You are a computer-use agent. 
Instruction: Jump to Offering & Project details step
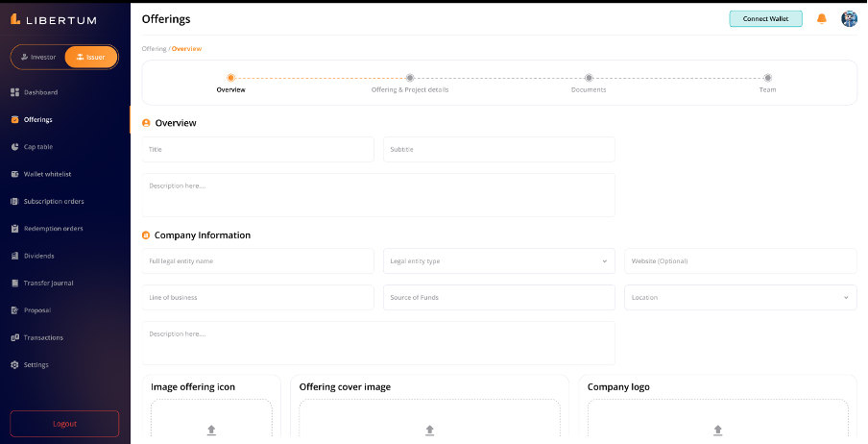pyautogui.click(x=410, y=78)
